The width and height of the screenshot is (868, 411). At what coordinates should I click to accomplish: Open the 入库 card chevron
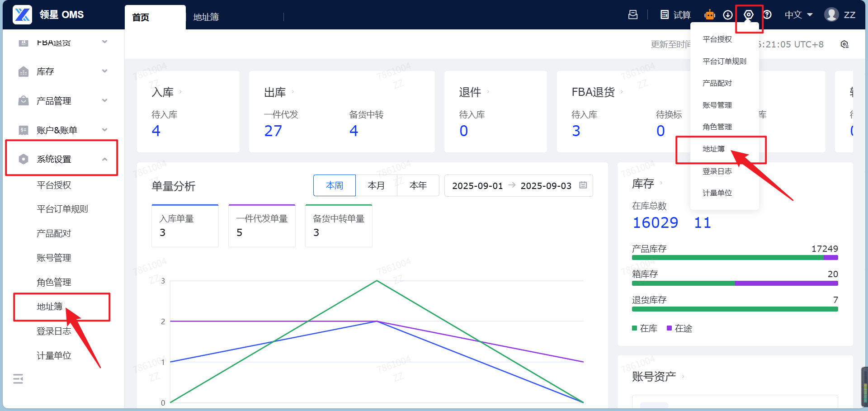(x=181, y=92)
